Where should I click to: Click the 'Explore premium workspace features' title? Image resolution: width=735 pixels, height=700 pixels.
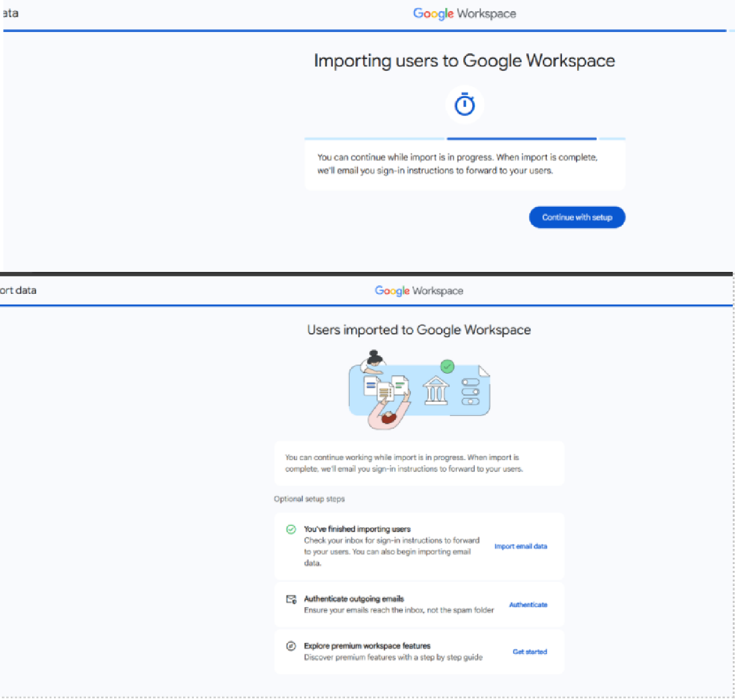[x=367, y=646]
